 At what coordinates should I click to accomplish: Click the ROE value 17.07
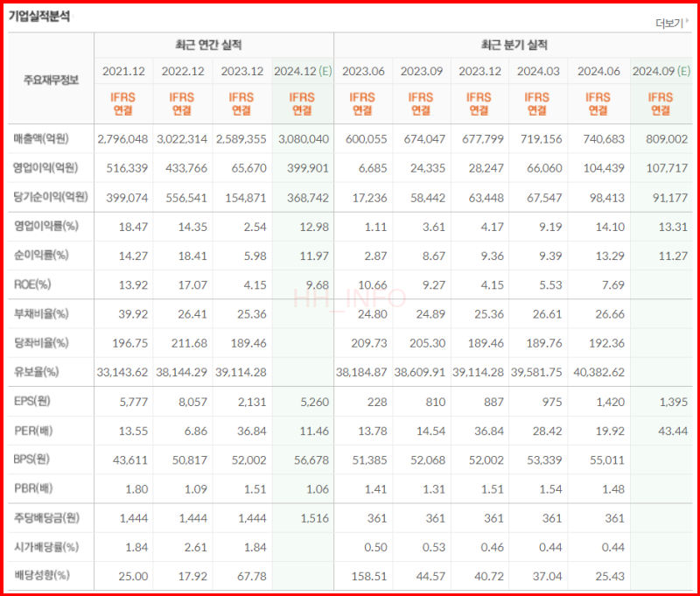(x=192, y=285)
